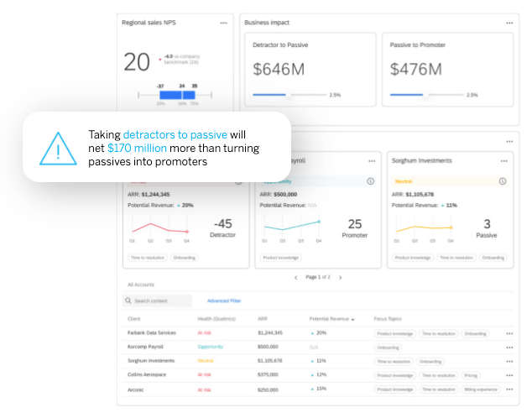Click Product knowledge tag on promoter card

click(280, 258)
